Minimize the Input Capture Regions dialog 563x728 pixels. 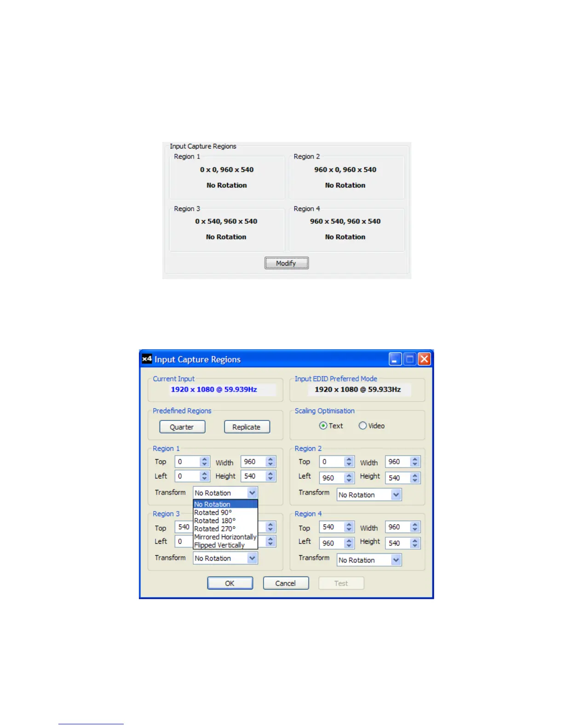click(395, 359)
